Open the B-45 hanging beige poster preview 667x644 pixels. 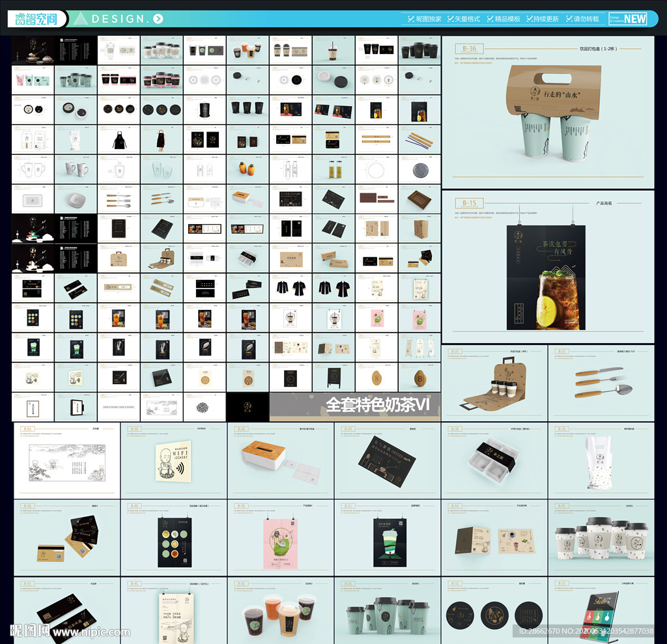(x=173, y=611)
